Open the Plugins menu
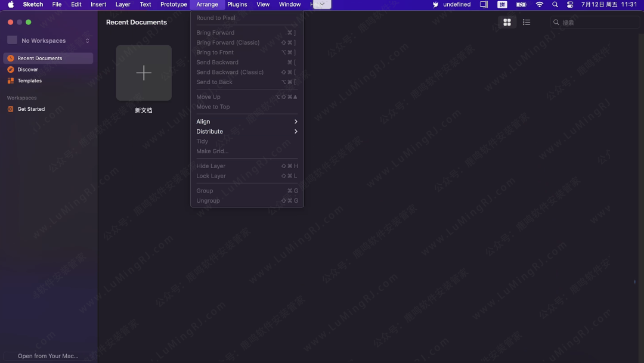 [x=237, y=5]
